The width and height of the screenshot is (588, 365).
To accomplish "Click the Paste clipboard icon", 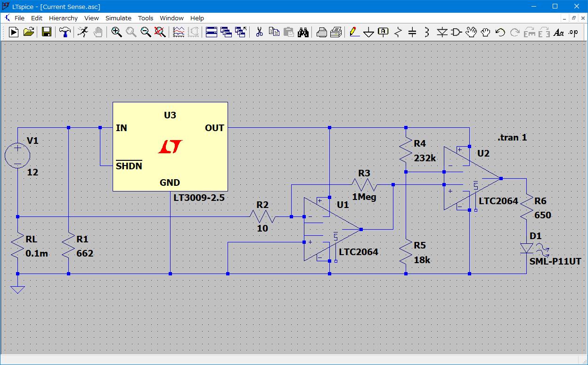I will click(x=288, y=32).
